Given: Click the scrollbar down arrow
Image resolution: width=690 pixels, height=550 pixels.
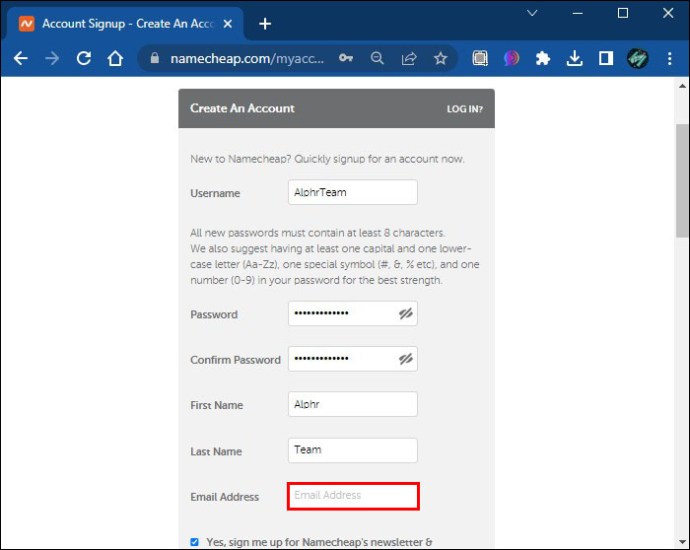Looking at the screenshot, I should (682, 542).
